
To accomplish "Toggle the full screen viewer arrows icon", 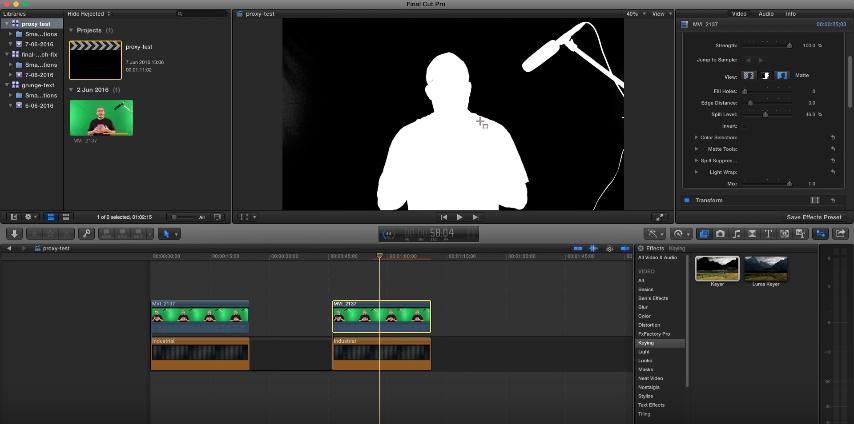I will click(660, 217).
